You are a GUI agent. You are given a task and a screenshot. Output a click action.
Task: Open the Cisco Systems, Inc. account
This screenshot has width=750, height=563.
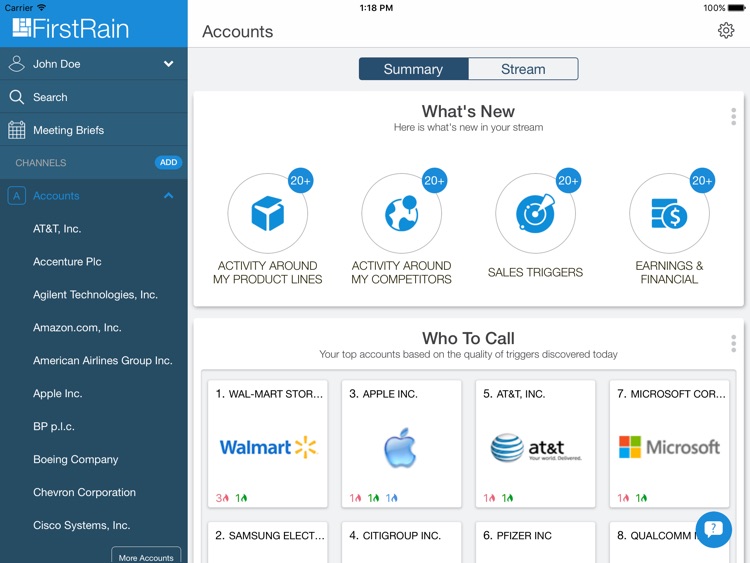[81, 525]
